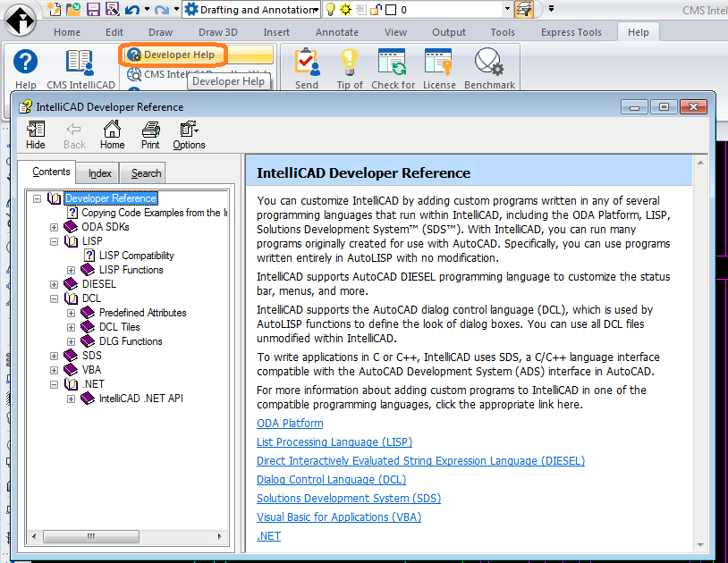Click the New drawing icon in quick access toolbar
This screenshot has height=563, width=728.
54,9
